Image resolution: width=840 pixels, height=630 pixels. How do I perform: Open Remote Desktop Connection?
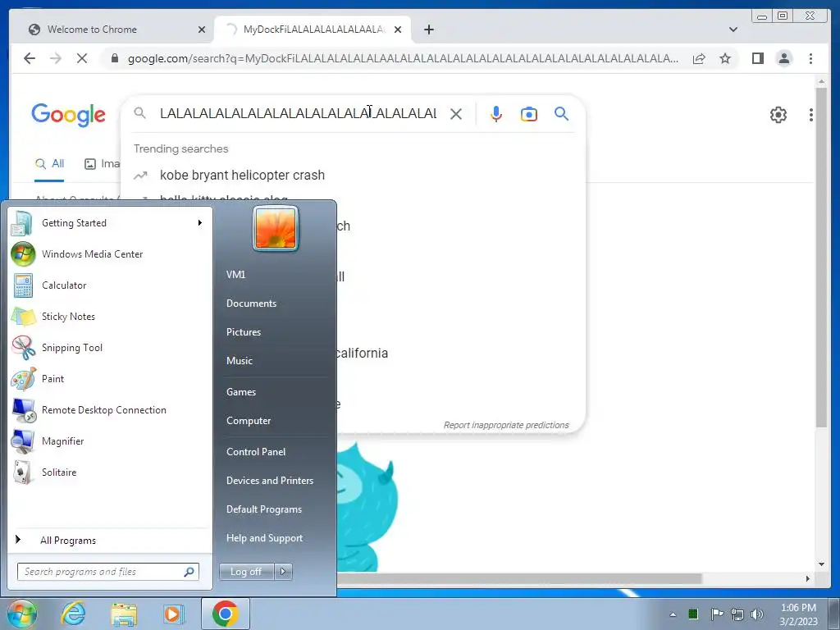pos(110,410)
